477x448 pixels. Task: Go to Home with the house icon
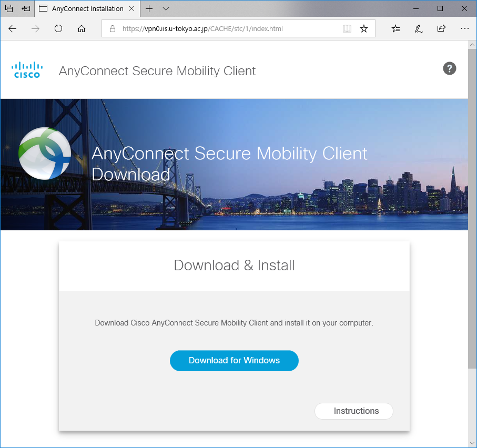click(81, 28)
